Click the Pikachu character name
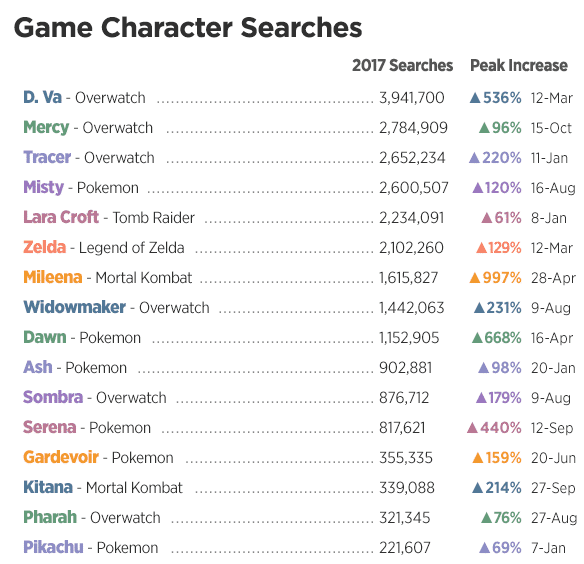 (x=53, y=547)
